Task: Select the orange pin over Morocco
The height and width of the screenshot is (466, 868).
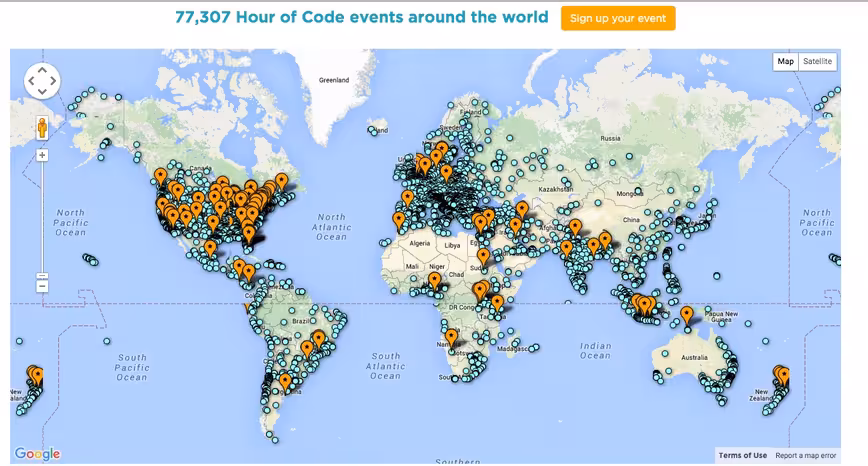Action: point(399,220)
